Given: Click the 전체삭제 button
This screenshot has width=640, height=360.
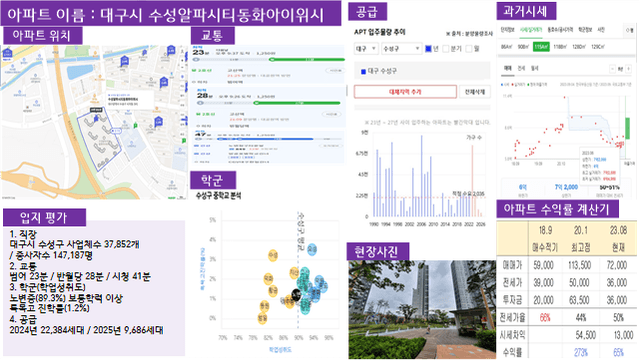Looking at the screenshot, I should click(475, 92).
